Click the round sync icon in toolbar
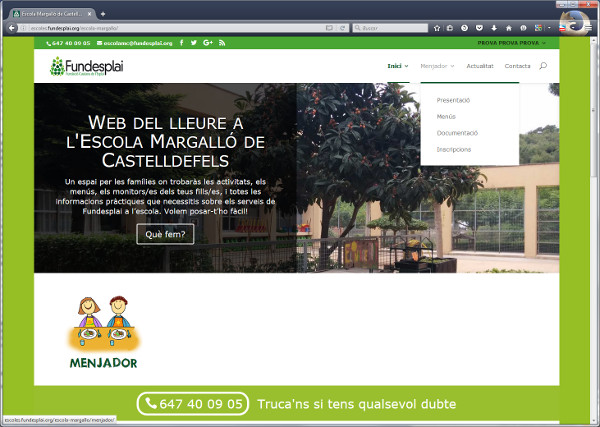Image resolution: width=600 pixels, height=427 pixels. point(464,28)
